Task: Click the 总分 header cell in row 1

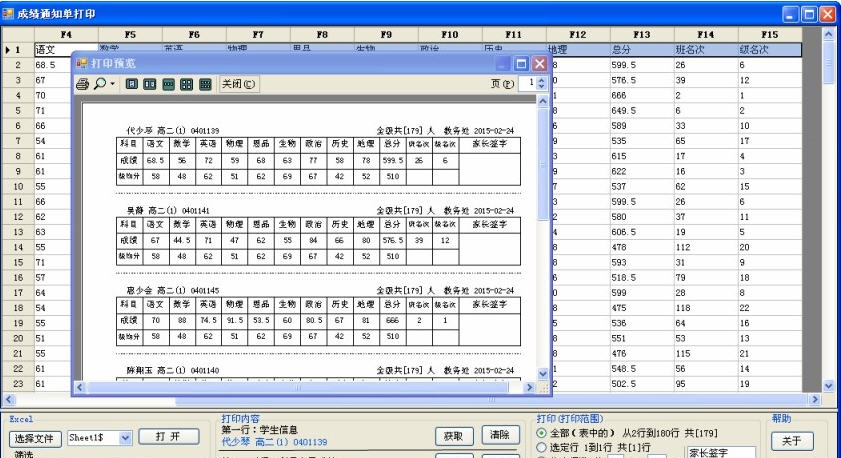Action: point(641,50)
